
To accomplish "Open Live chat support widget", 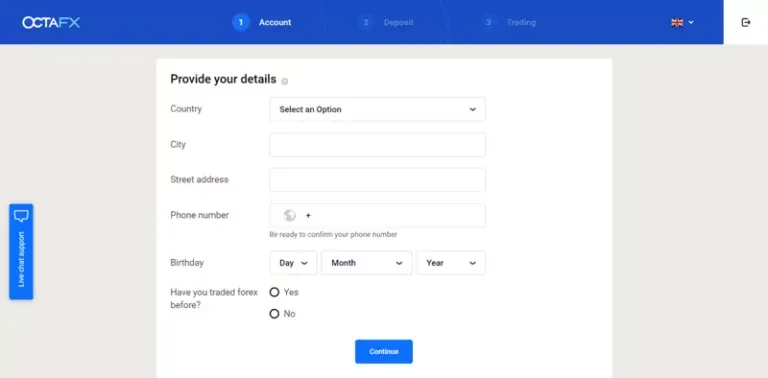I will [x=21, y=252].
